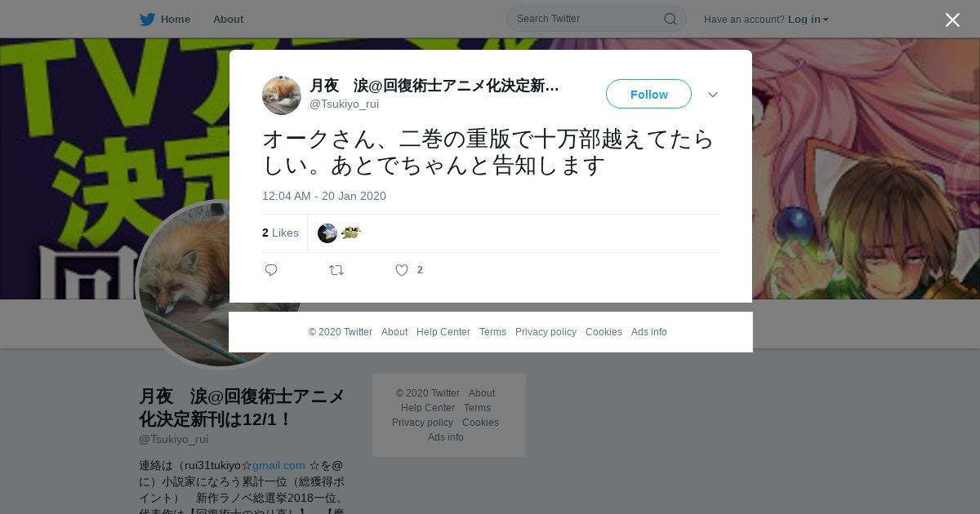Expand the tweet options chevron menu
Screen dimensions: 980x514
[713, 95]
